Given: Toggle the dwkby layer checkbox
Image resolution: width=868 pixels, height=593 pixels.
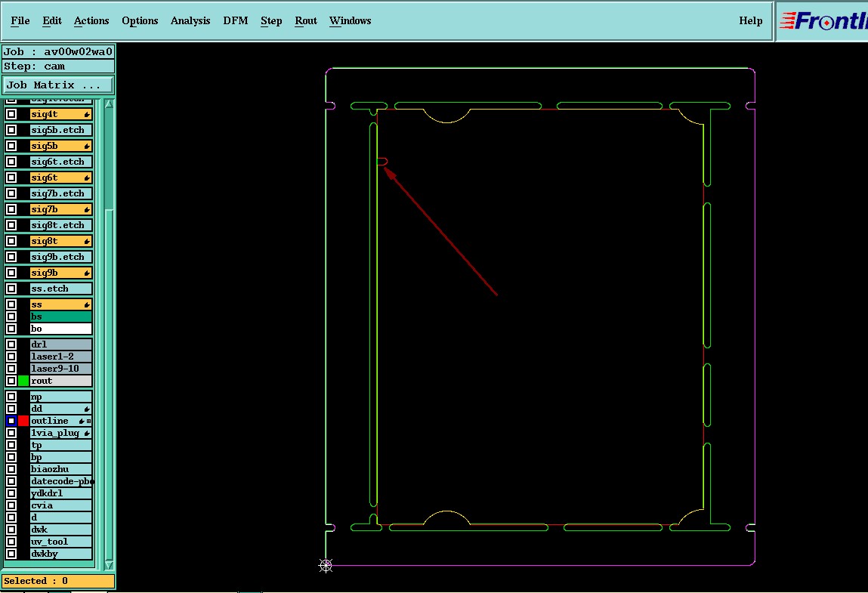Looking at the screenshot, I should (x=11, y=554).
